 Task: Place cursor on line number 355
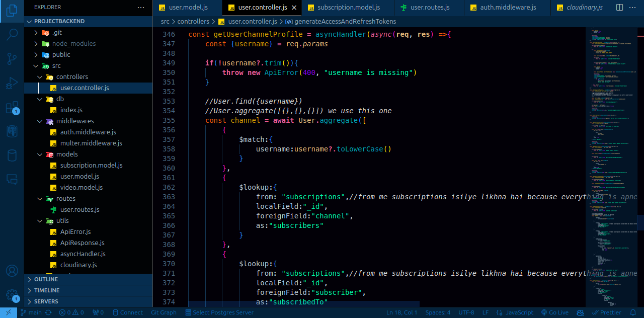(x=168, y=120)
